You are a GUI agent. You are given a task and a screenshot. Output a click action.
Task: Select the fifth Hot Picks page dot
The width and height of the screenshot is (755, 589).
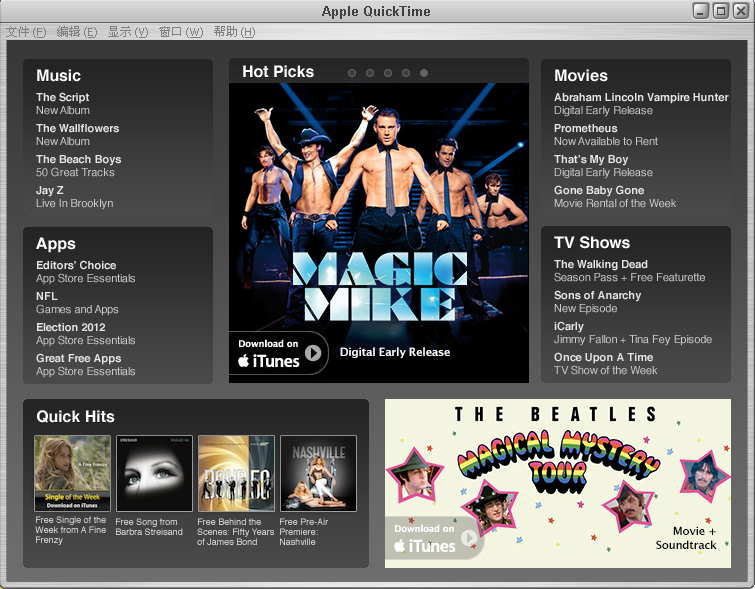point(424,73)
